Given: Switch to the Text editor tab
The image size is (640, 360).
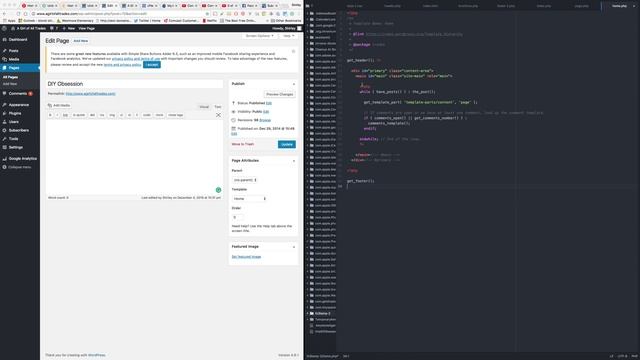Looking at the screenshot, I should pyautogui.click(x=218, y=107).
